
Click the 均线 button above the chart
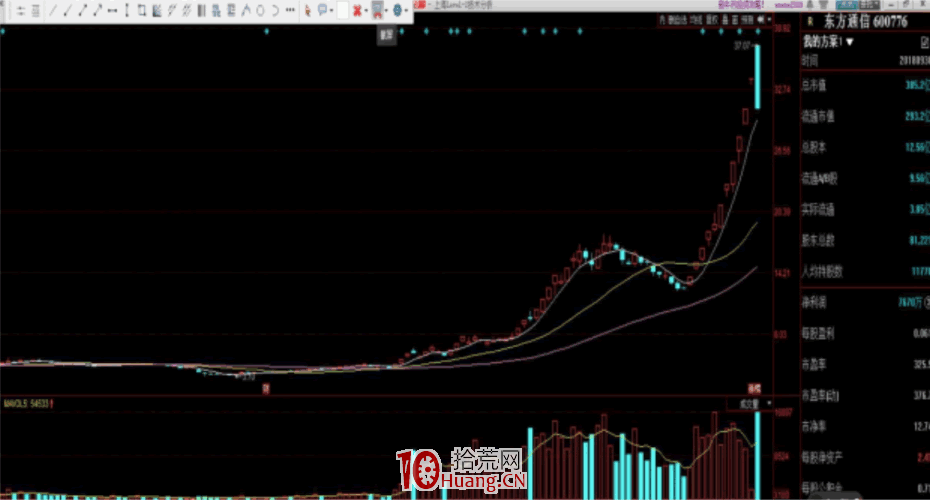[x=696, y=20]
